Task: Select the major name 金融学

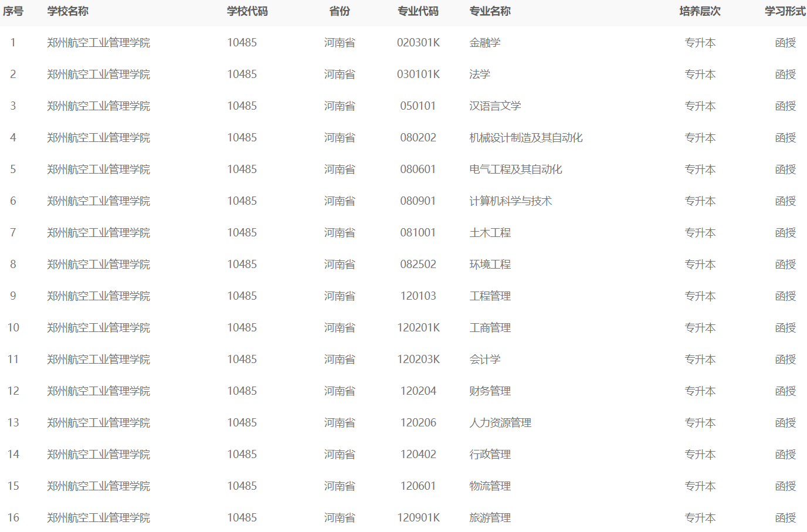Action: 485,43
